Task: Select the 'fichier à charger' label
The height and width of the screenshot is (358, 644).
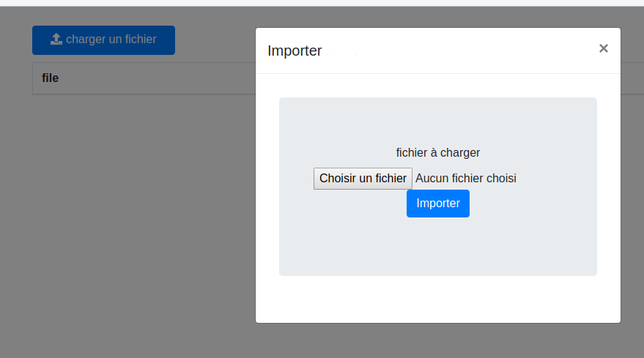Action: click(437, 153)
